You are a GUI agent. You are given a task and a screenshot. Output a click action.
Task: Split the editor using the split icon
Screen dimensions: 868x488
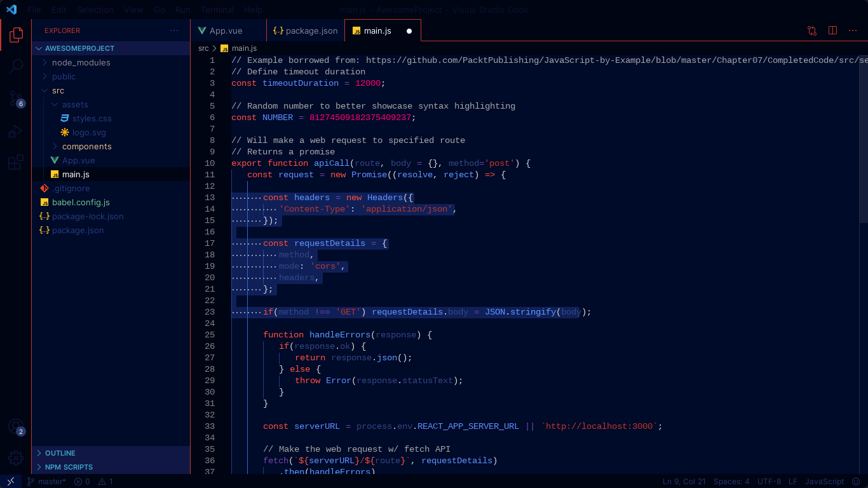click(832, 30)
